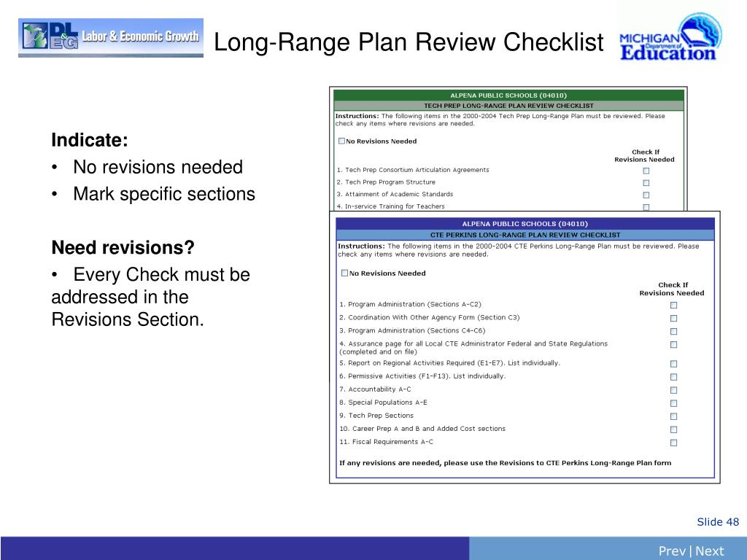Check revisions for Tech Prep Program Structure
Image resolution: width=747 pixels, height=560 pixels.
[646, 183]
